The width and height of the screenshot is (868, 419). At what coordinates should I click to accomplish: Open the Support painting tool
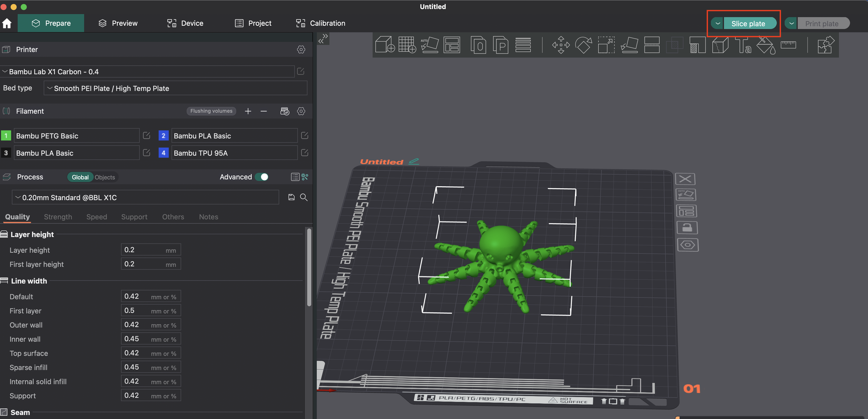pos(698,45)
